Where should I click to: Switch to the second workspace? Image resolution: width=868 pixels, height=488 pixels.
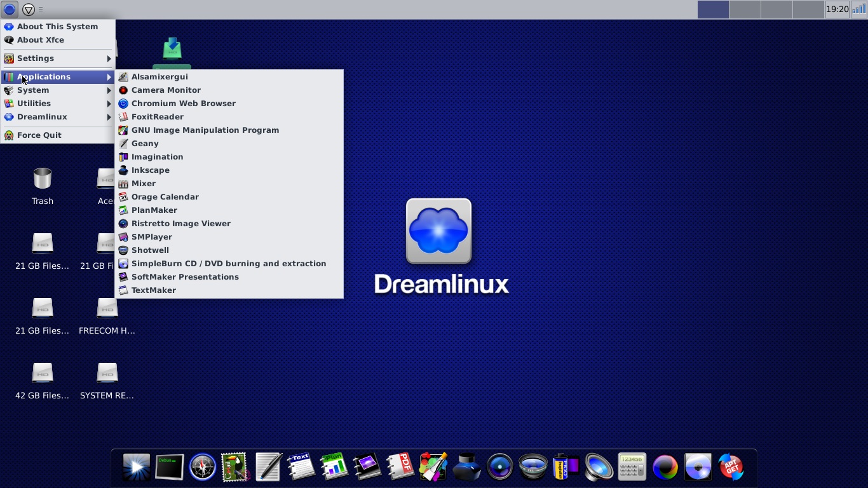745,10
